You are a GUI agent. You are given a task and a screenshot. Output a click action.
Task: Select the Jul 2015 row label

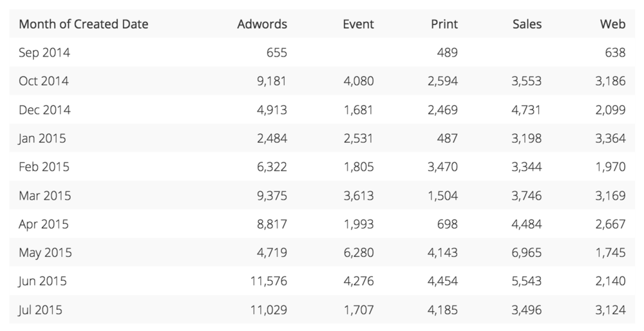[40, 310]
